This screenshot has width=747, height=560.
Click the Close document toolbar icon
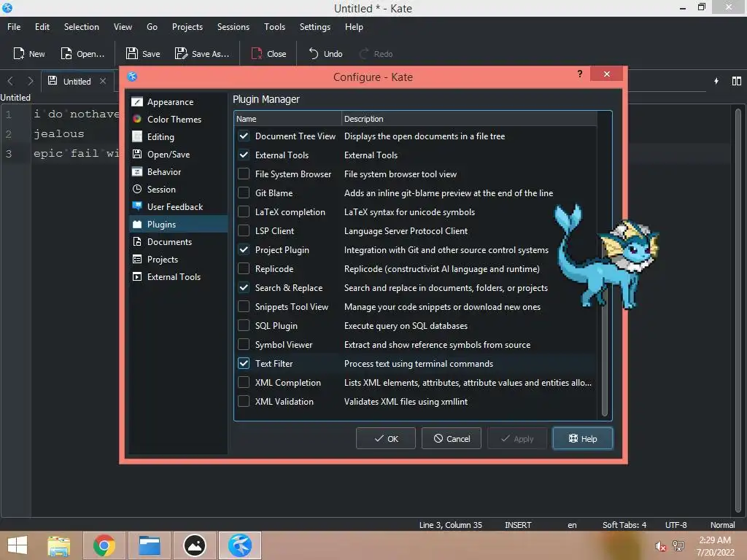[257, 53]
